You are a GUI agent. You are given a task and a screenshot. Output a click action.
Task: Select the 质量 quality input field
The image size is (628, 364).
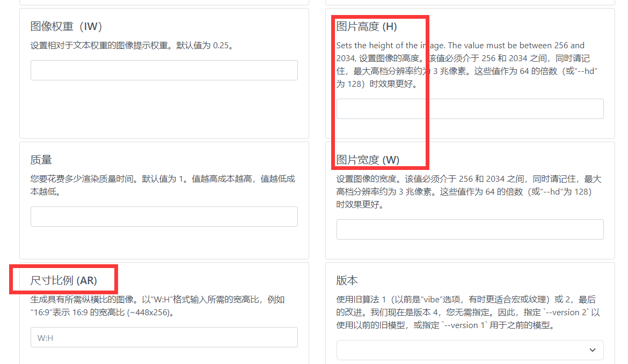coord(164,217)
